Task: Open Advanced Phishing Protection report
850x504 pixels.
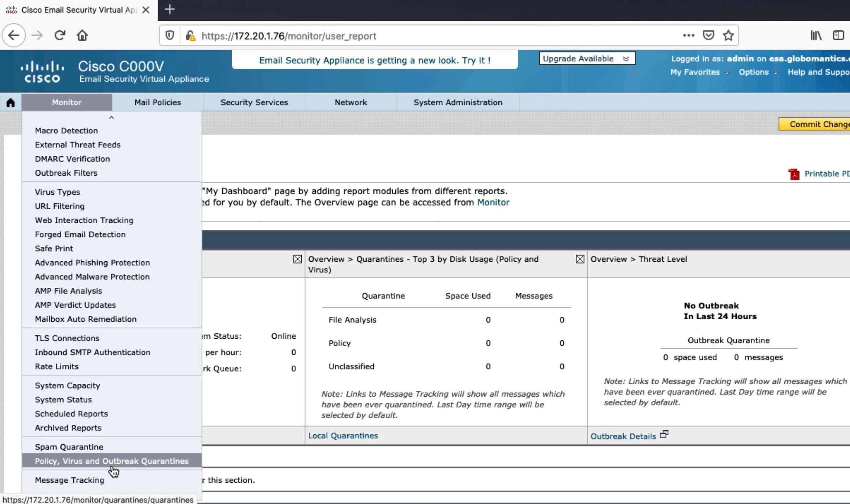Action: (92, 262)
